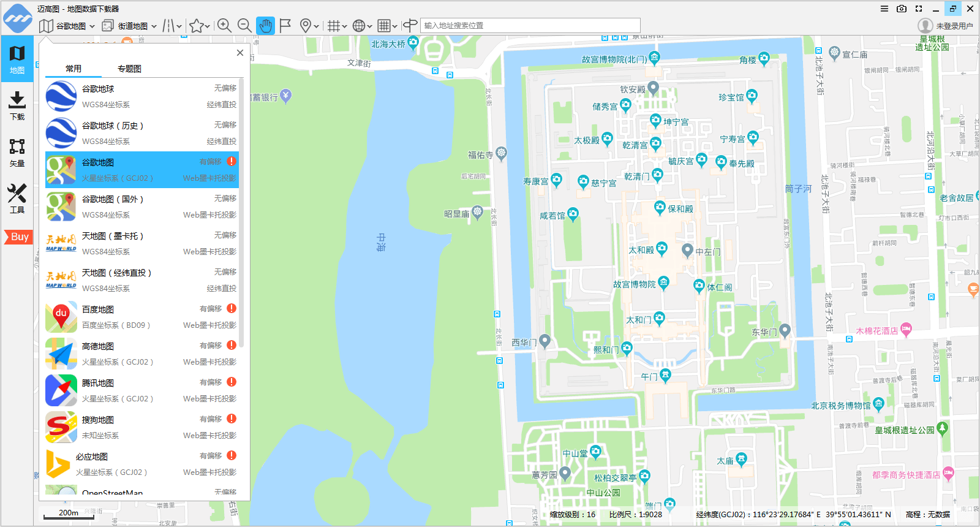Click the zoom out magnifier icon
The width and height of the screenshot is (980, 527).
point(244,25)
